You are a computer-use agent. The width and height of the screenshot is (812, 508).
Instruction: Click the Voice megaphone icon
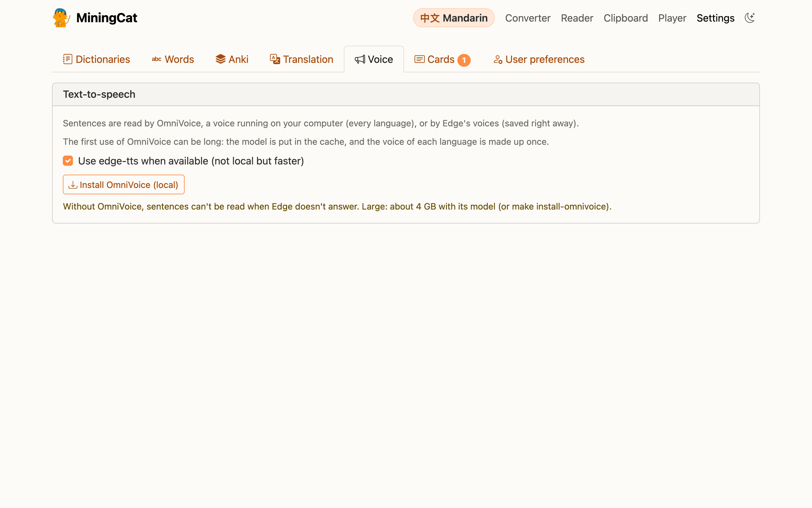(360, 59)
